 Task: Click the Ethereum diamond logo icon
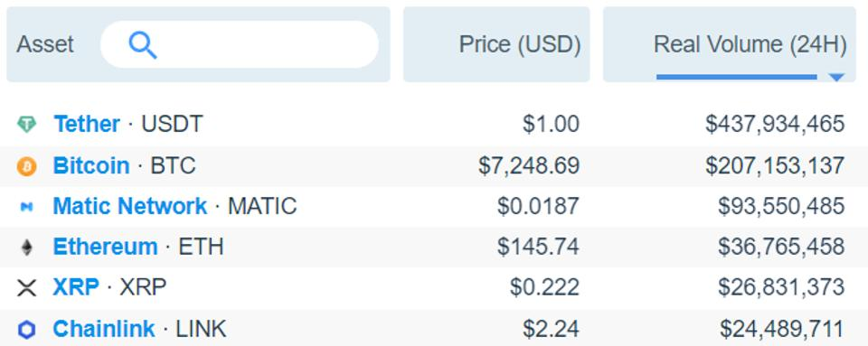(26, 247)
